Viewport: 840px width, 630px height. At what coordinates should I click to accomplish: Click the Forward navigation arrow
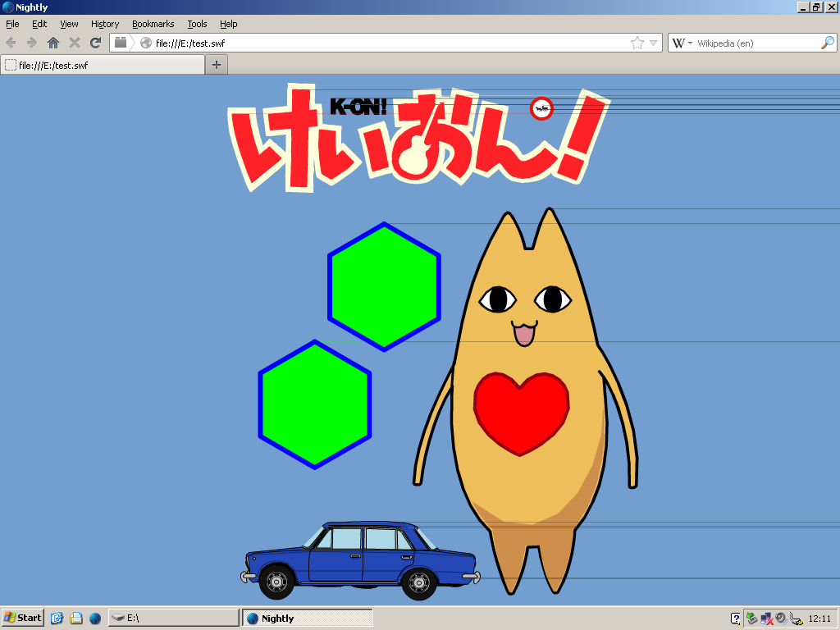32,43
